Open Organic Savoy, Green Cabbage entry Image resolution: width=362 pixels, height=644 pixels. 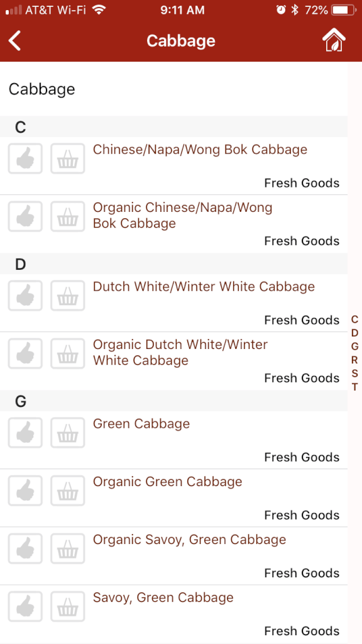(x=189, y=539)
